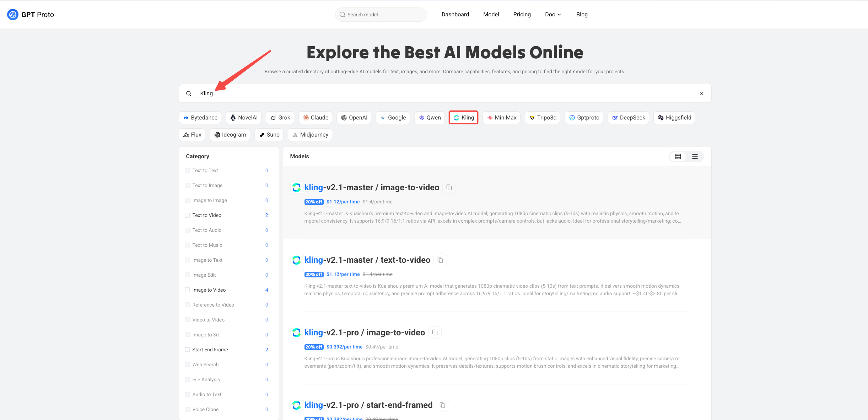
Task: Open kling-v2.1-master / text-to-video model link
Action: point(367,260)
